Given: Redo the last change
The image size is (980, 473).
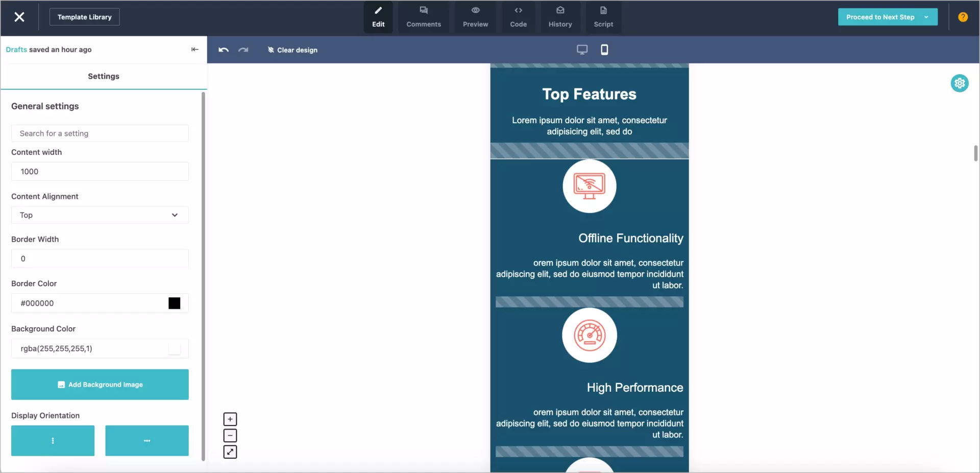Looking at the screenshot, I should pyautogui.click(x=243, y=50).
